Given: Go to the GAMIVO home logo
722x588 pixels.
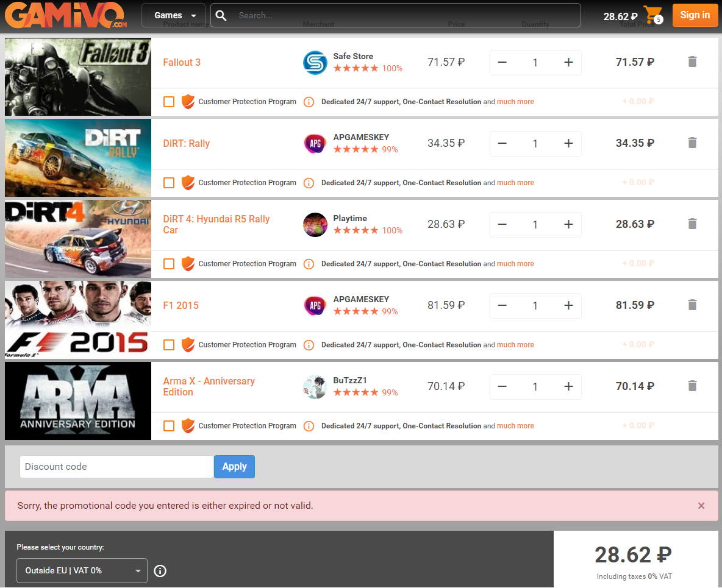Looking at the screenshot, I should [x=66, y=15].
